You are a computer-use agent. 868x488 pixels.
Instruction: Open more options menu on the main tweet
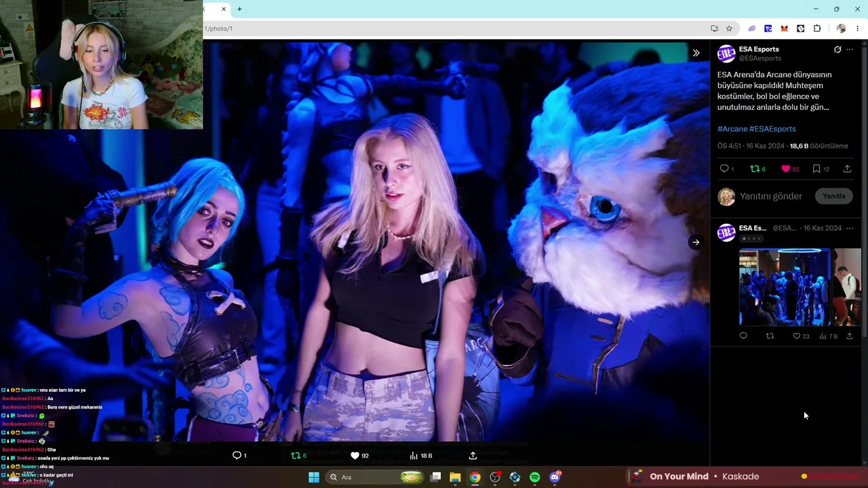(x=850, y=49)
